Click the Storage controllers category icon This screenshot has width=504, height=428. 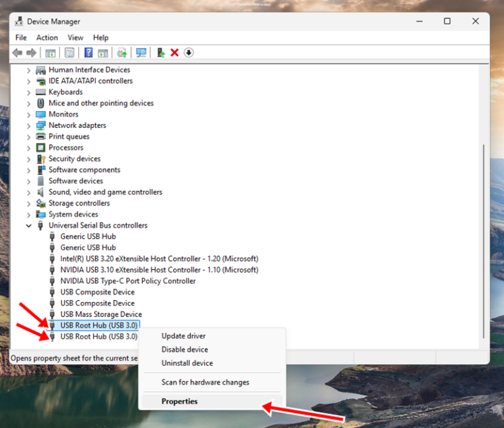[x=41, y=203]
